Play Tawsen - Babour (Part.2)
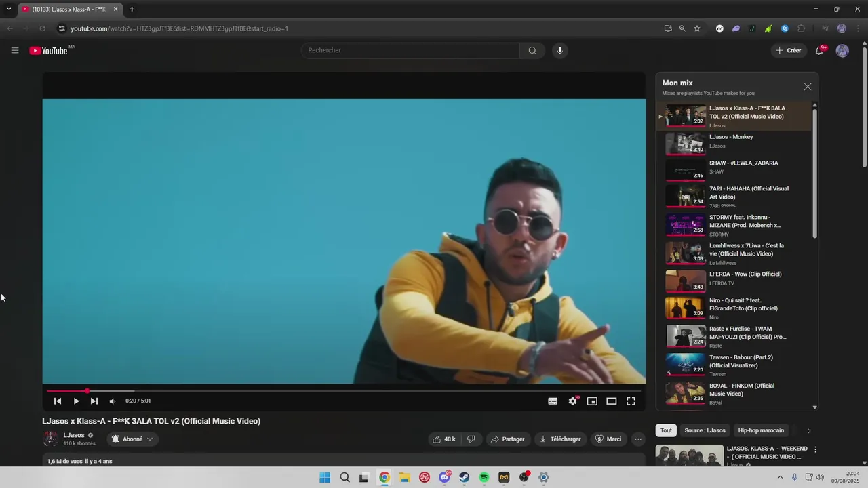The image size is (868, 488). point(733,365)
